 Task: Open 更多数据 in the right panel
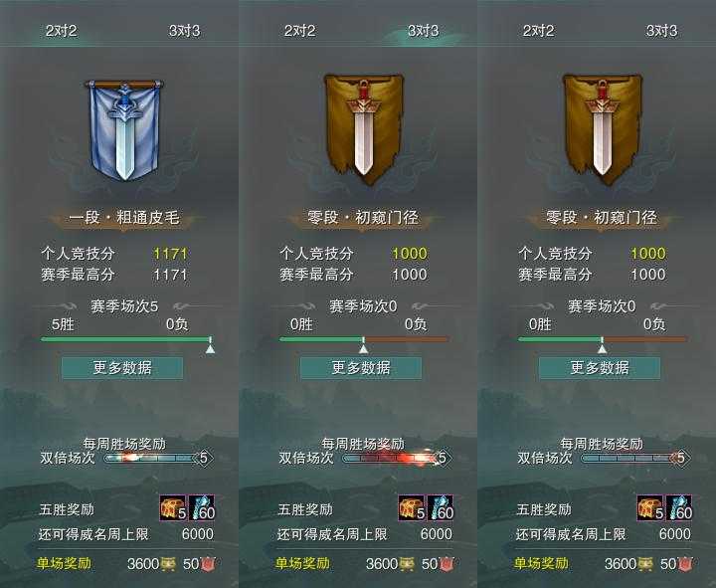pyautogui.click(x=600, y=368)
